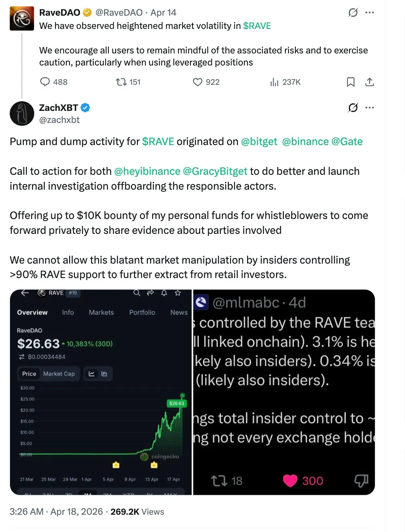This screenshot has width=405, height=532.
Task: Tap the search icon in the RAVE chart screenshot
Action: pos(137,293)
